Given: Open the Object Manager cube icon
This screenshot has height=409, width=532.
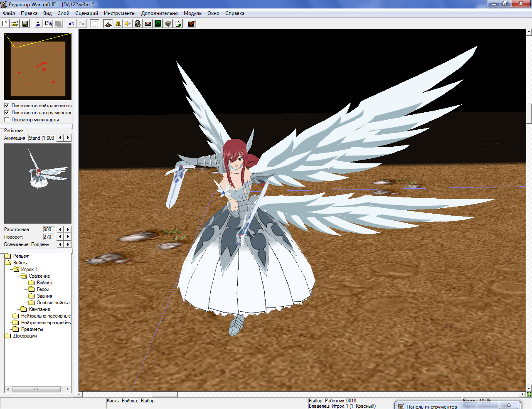Looking at the screenshot, I should pyautogui.click(x=168, y=24).
